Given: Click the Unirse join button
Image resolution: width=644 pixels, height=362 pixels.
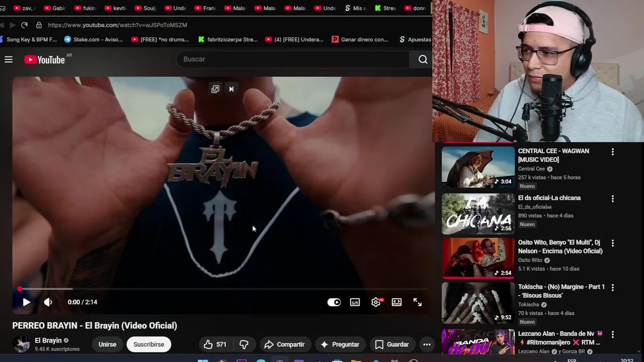Looking at the screenshot, I should (x=107, y=344).
